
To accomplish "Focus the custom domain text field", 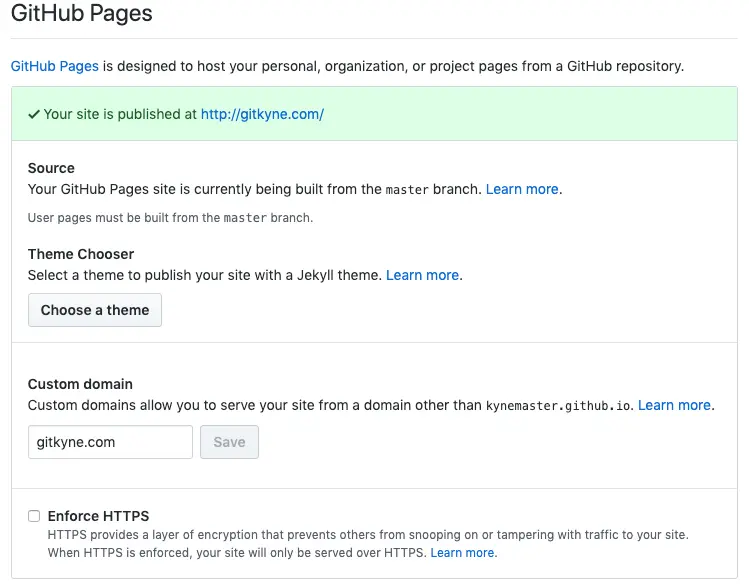I will pyautogui.click(x=110, y=442).
